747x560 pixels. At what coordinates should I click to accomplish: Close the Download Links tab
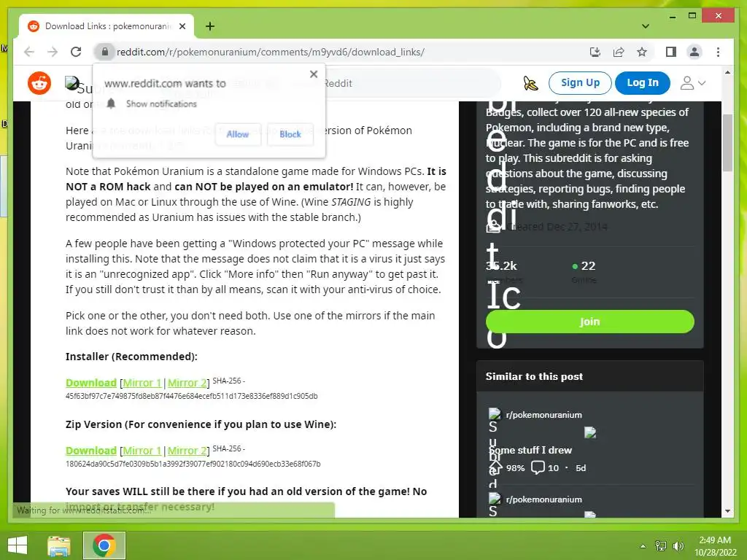182,26
